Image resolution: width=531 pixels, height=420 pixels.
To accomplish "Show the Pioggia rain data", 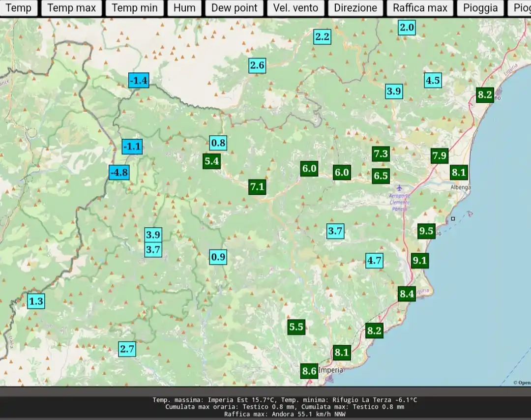I will 480,8.
